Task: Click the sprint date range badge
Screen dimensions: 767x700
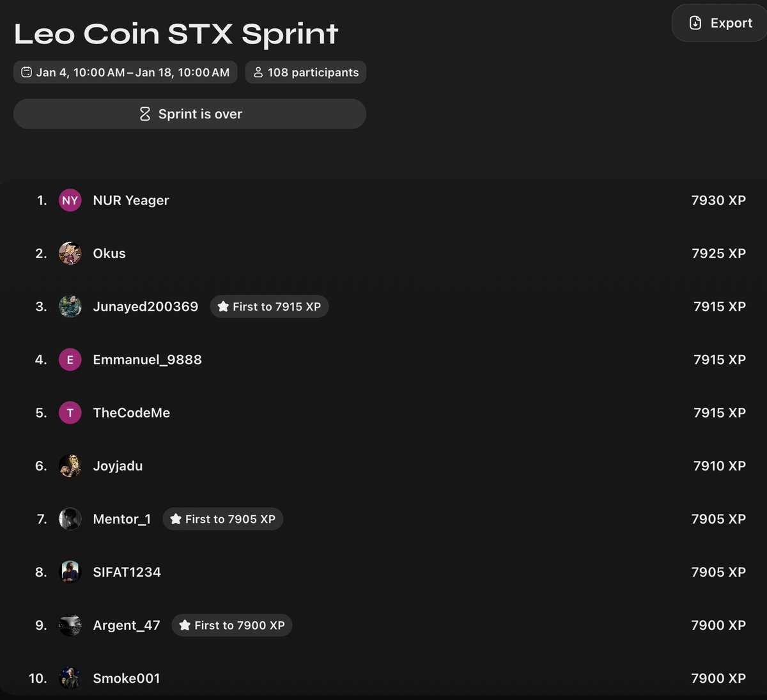Action: coord(125,72)
